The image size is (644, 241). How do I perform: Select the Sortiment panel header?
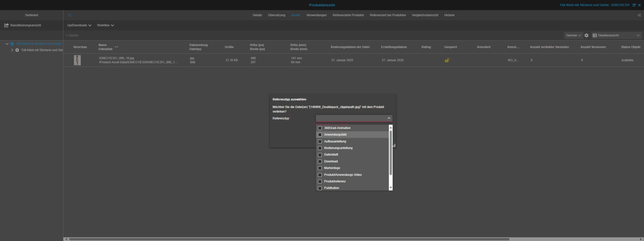click(x=32, y=15)
